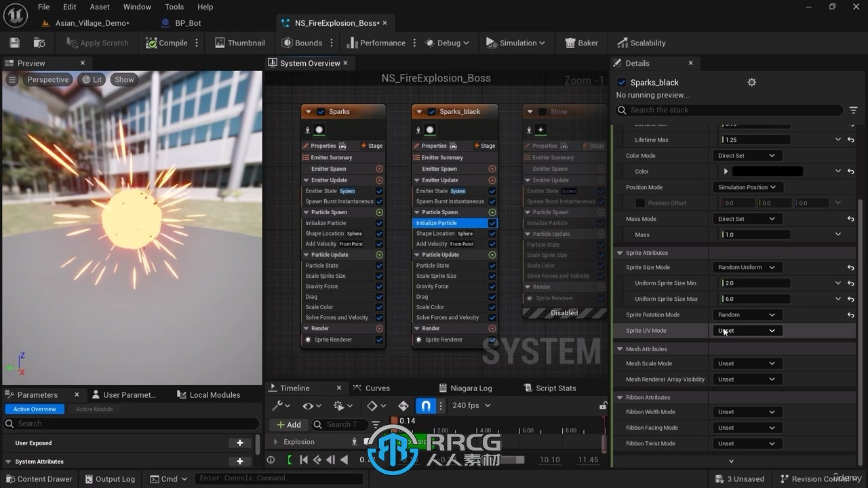
Task: Open the search stack filter options icon
Action: 854,110
